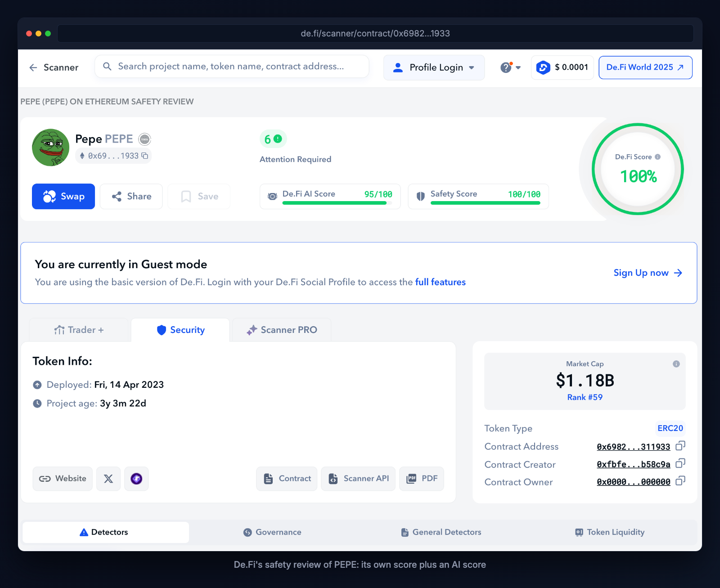The height and width of the screenshot is (588, 720).
Task: Click the Website button
Action: [x=63, y=479]
